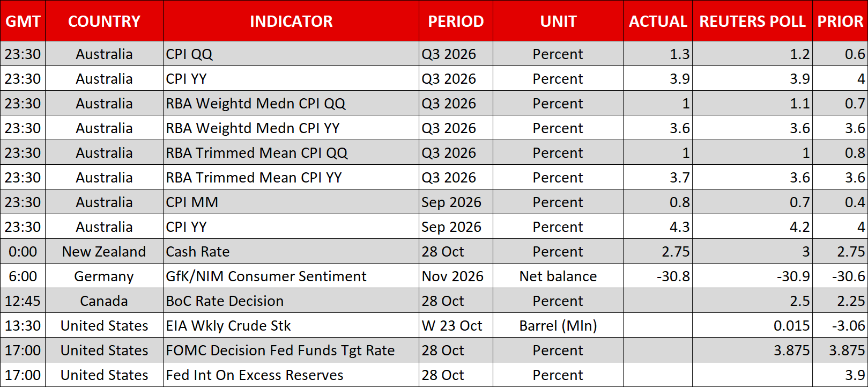The height and width of the screenshot is (387, 868).
Task: Select GfK/NIM Consumer Sentiment cell
Action: tap(291, 276)
